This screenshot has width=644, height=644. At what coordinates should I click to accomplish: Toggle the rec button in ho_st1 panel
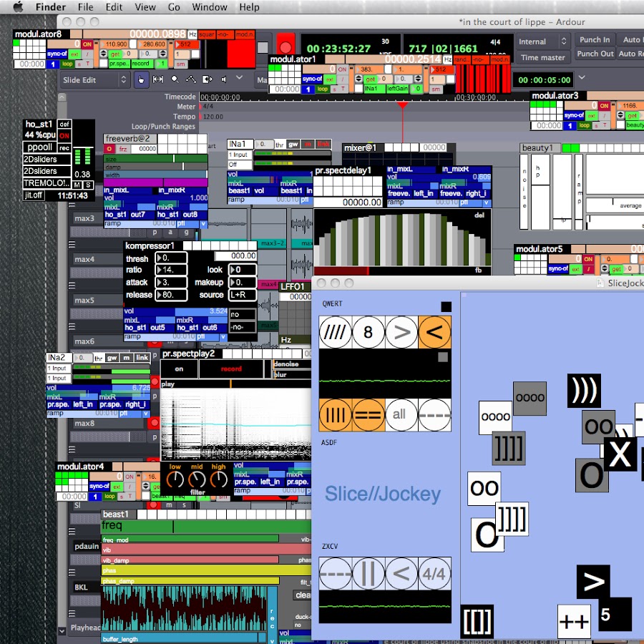(64, 148)
